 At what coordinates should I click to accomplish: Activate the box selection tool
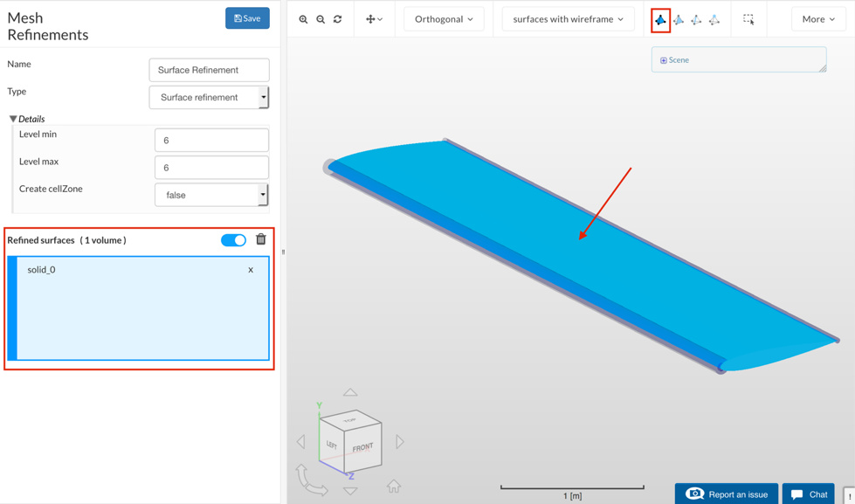[748, 19]
